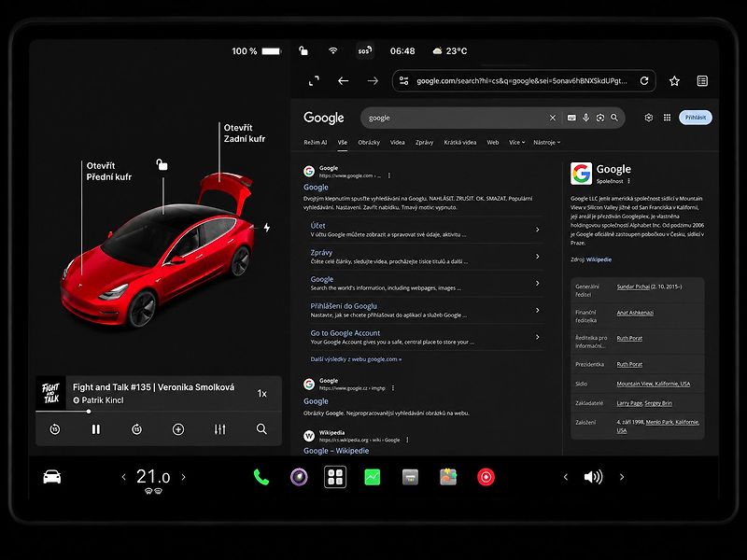Tap the weather 23°C indicator
The height and width of the screenshot is (560, 747).
450,50
